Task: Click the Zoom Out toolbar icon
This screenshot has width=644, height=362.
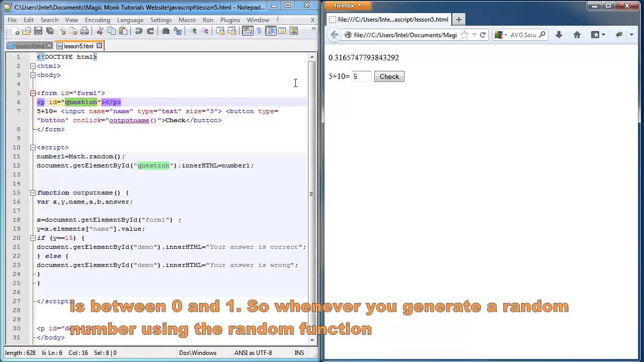Action: click(204, 31)
